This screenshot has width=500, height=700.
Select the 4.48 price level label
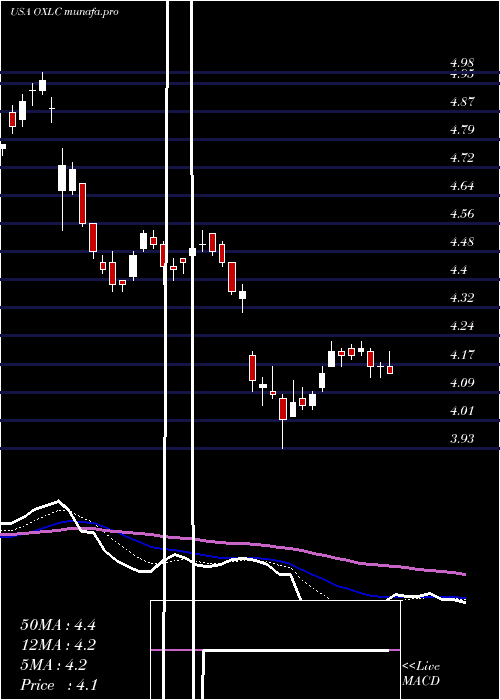tap(462, 242)
